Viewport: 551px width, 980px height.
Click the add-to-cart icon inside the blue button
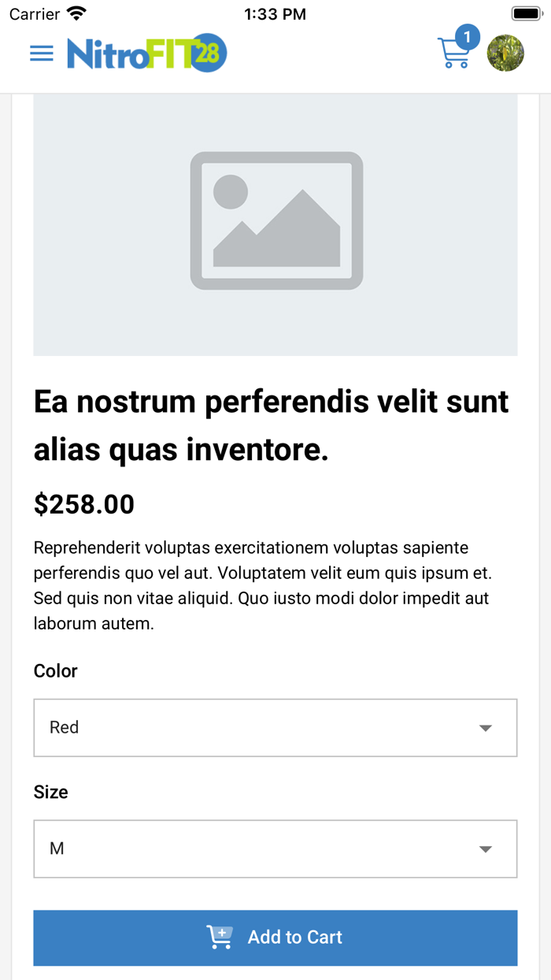[x=220, y=937]
